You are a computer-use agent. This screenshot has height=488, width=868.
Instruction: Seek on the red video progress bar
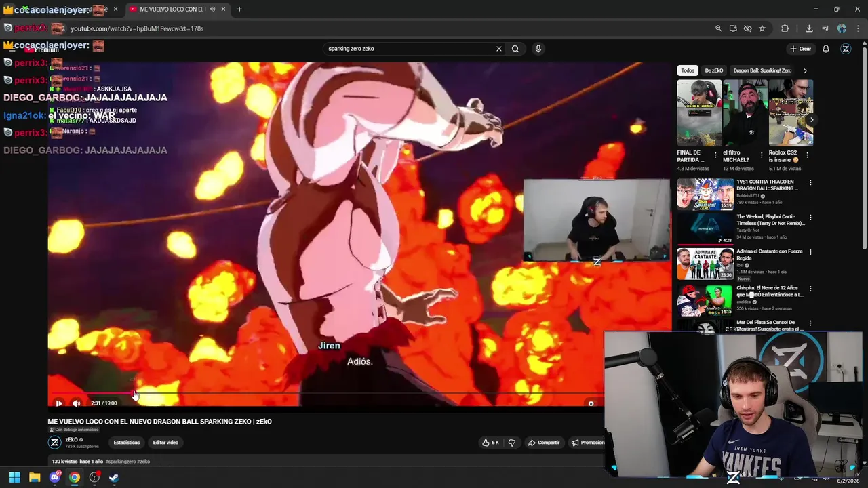point(92,393)
